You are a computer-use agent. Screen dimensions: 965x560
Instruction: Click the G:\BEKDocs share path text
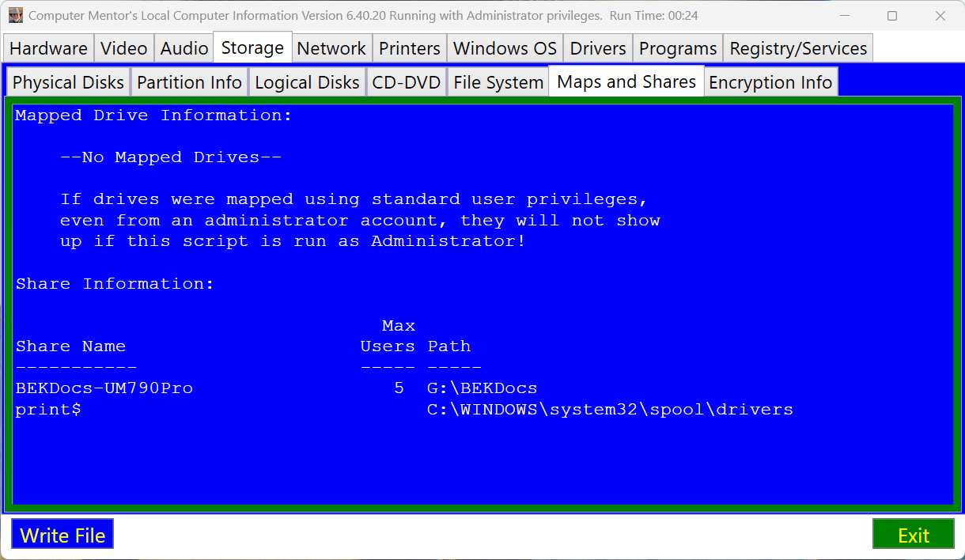click(x=482, y=388)
